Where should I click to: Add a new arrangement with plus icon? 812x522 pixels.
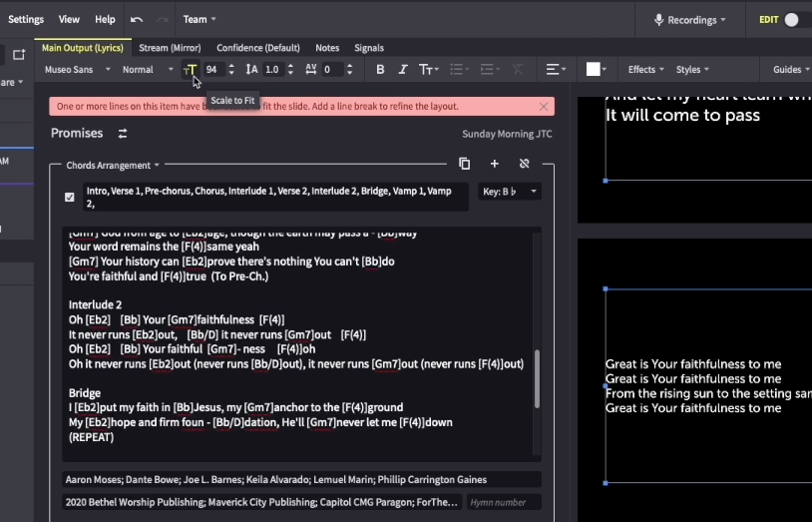pos(495,164)
